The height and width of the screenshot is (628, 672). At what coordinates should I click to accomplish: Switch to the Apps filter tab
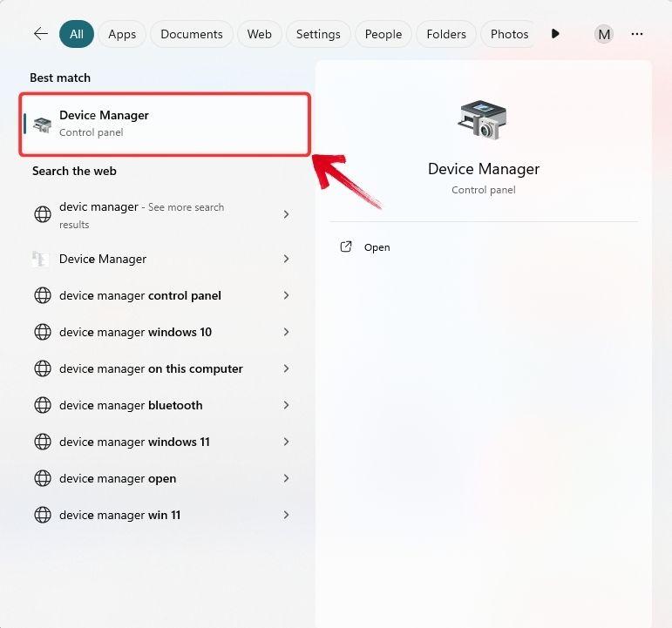coord(122,34)
